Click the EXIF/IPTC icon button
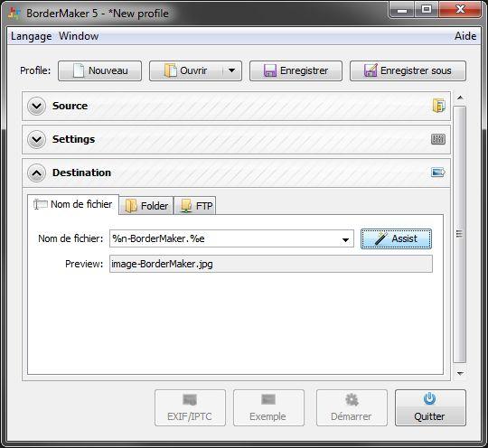Viewport: 488px width, 448px height. click(190, 408)
